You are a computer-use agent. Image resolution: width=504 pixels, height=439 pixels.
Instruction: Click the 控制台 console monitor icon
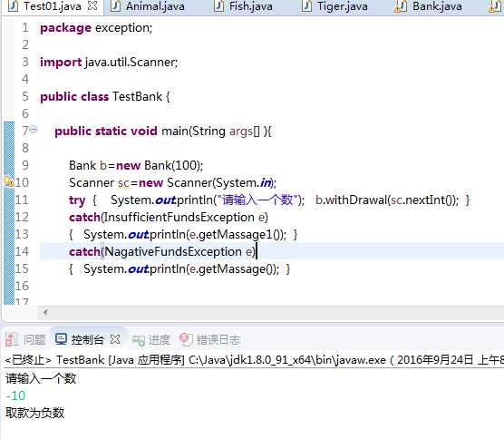pos(61,339)
